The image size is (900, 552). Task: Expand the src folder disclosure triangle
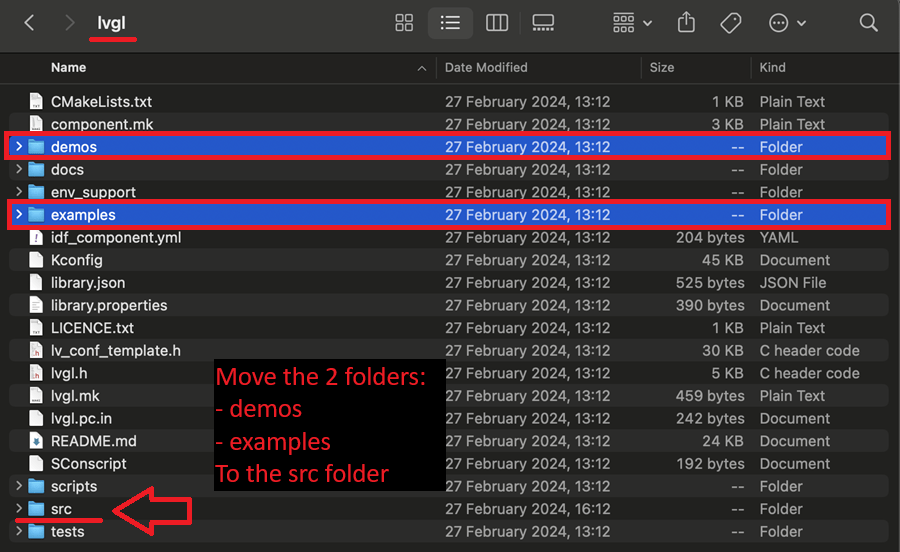pos(19,508)
